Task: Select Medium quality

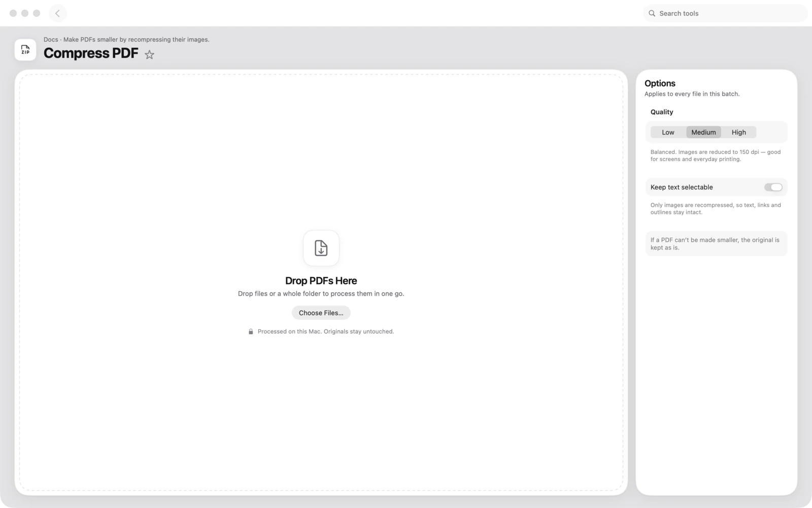Action: tap(703, 132)
